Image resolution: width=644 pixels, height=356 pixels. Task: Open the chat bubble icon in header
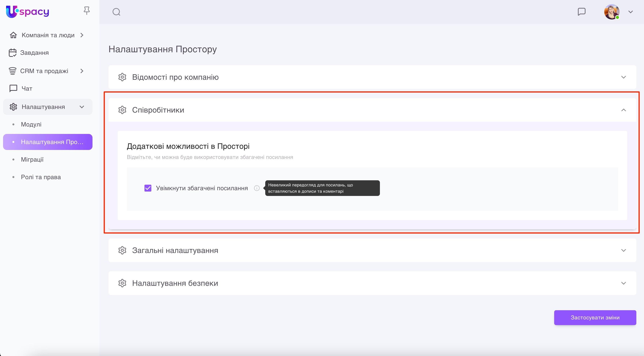point(582,12)
